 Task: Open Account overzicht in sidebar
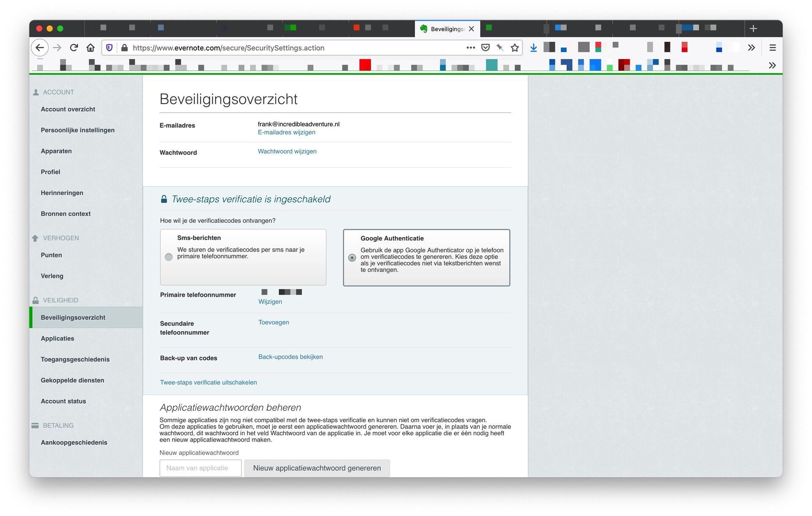(x=68, y=109)
